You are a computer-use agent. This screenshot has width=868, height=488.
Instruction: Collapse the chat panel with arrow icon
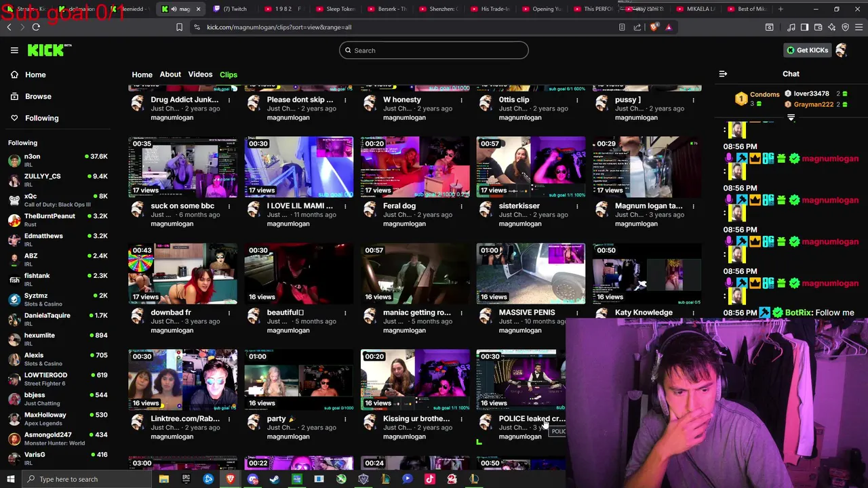723,74
